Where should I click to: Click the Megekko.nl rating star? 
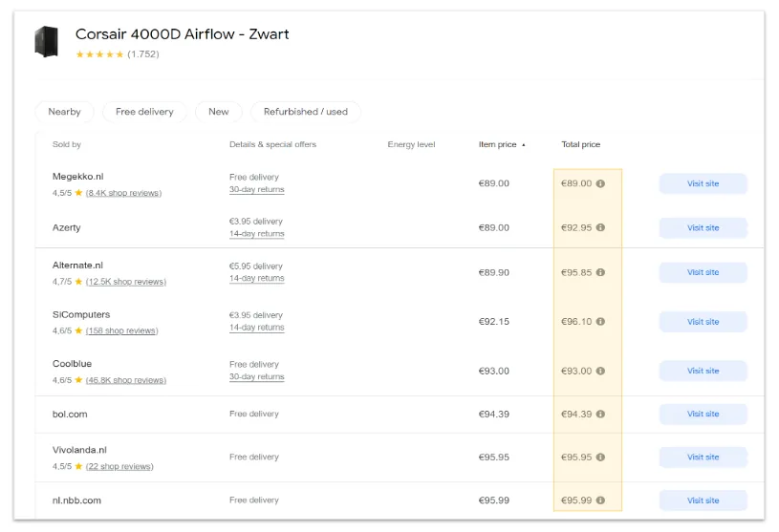tap(78, 193)
